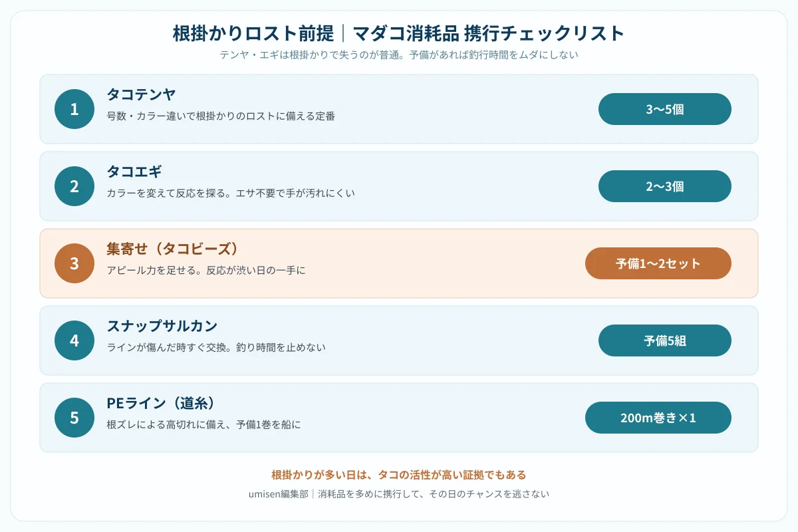The image size is (798, 532).
Task: Click the number 2 circle badge
Action: pyautogui.click(x=74, y=186)
